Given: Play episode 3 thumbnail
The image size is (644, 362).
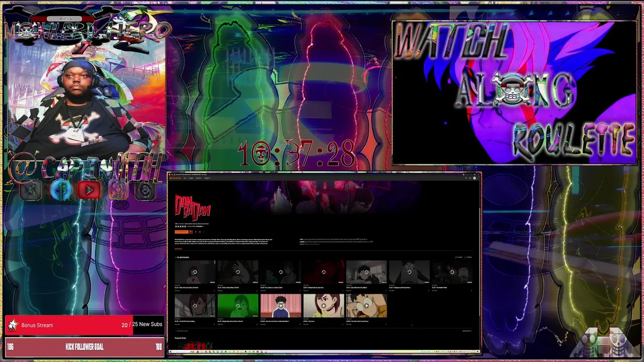Looking at the screenshot, I should (x=281, y=272).
